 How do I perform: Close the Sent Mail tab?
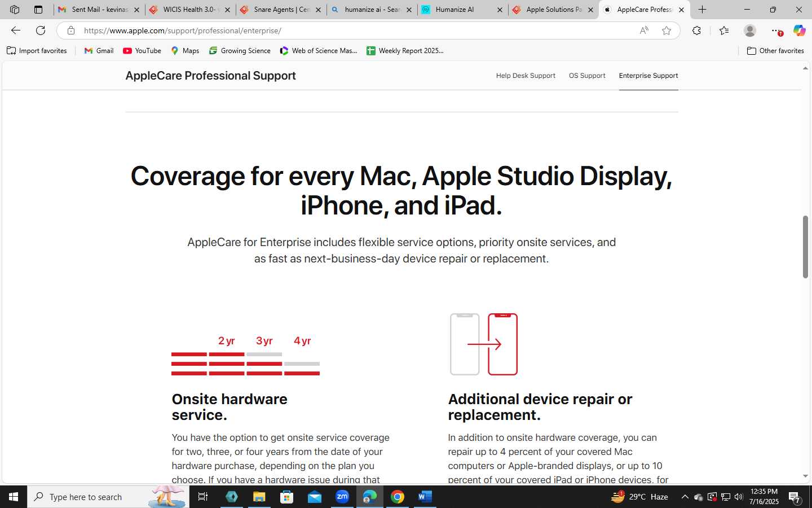[136, 10]
